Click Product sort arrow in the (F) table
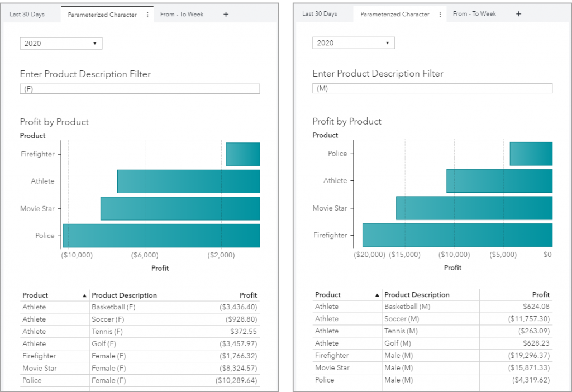 tap(84, 295)
